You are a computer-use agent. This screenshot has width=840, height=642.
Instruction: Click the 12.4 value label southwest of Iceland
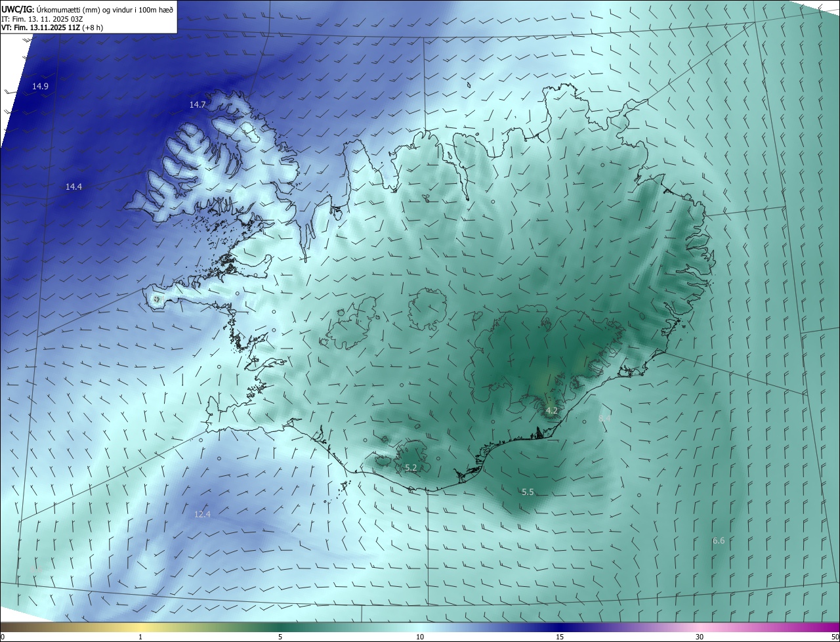(202, 515)
